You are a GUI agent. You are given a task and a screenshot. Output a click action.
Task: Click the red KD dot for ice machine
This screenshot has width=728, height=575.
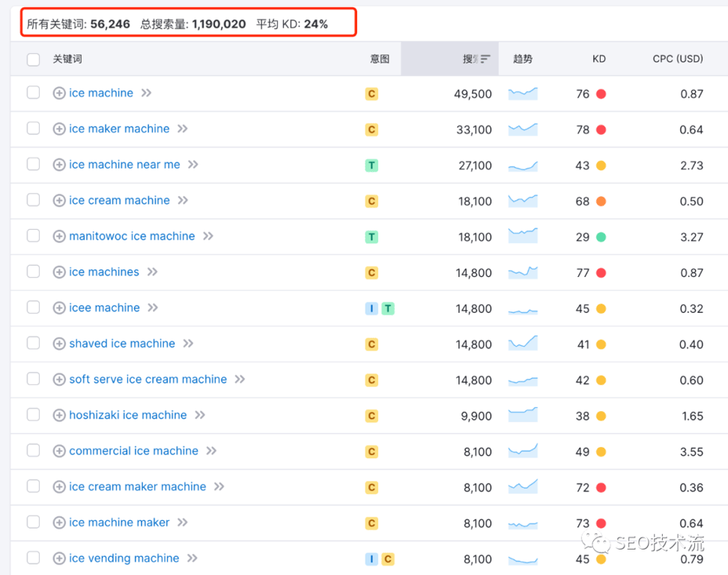(x=601, y=94)
